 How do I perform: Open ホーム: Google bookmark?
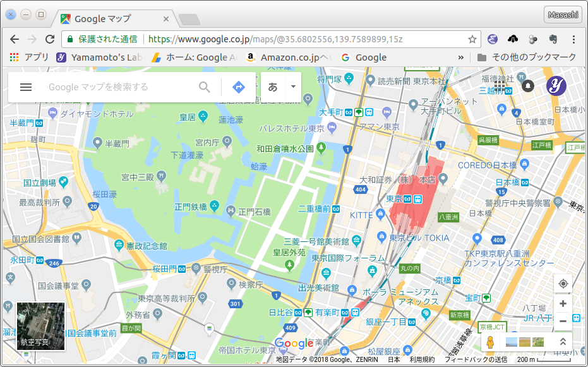195,57
